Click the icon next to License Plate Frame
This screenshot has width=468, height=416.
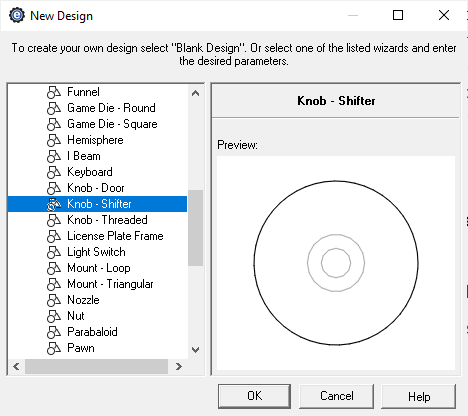tap(54, 236)
